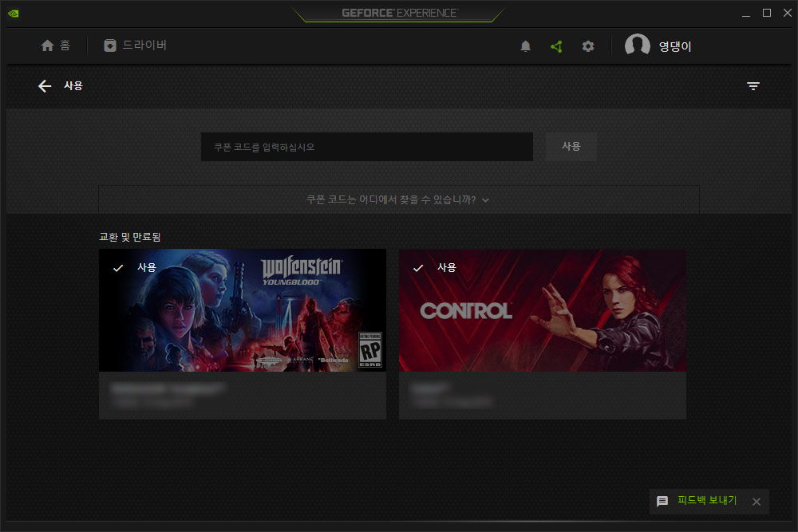Open the Control reward thumbnail
This screenshot has width=798, height=532.
click(x=543, y=310)
